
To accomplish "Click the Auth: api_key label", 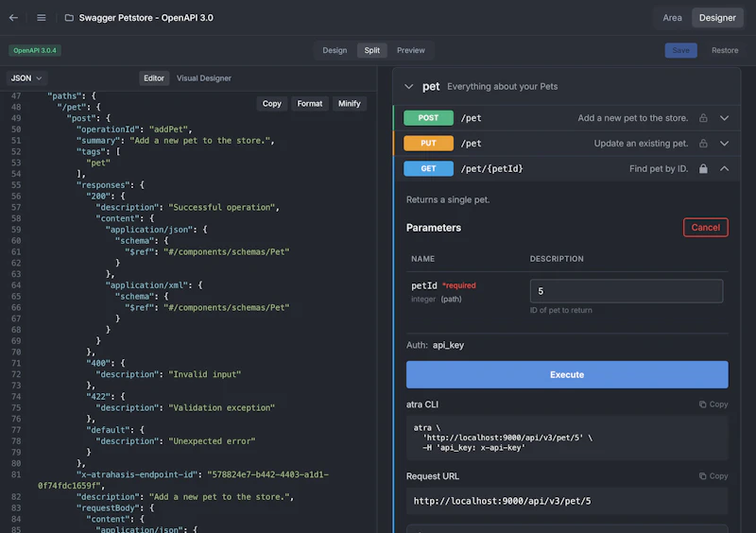I will [435, 345].
